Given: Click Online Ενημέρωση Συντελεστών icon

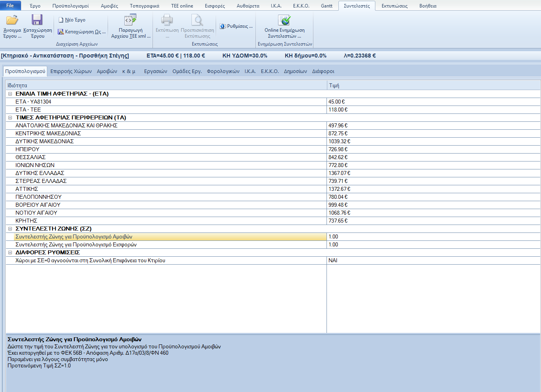Looking at the screenshot, I should pos(284,20).
